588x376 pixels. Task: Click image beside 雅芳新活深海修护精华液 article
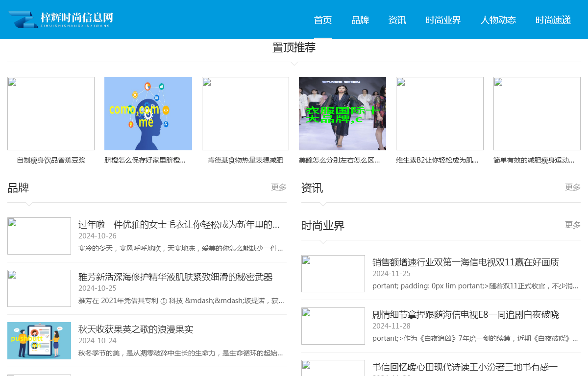coord(39,288)
